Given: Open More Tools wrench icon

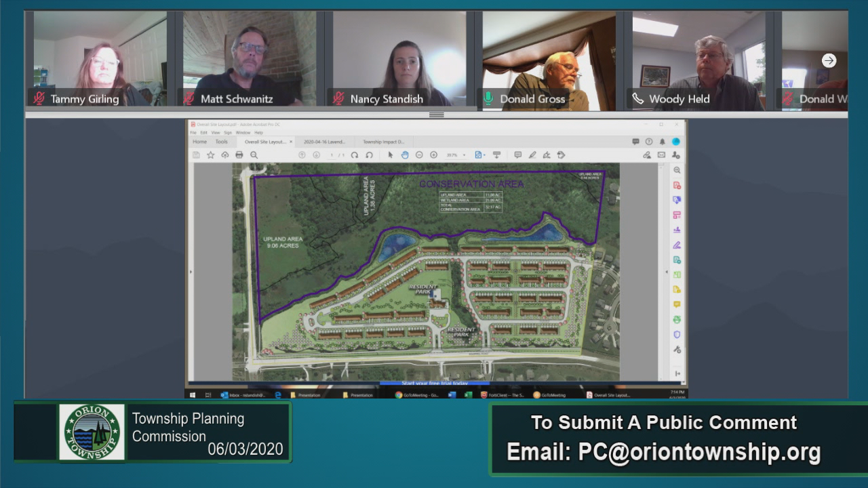Looking at the screenshot, I should tap(677, 349).
